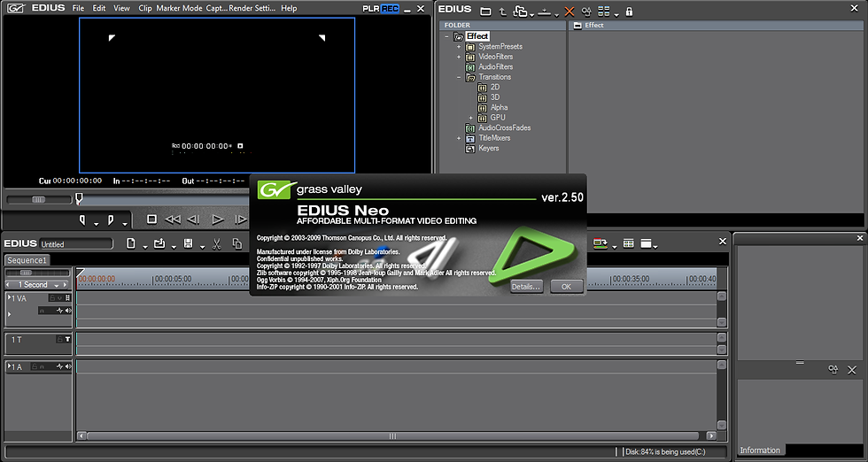
Task: Expand the 1 VA track triangle
Action: (x=10, y=297)
